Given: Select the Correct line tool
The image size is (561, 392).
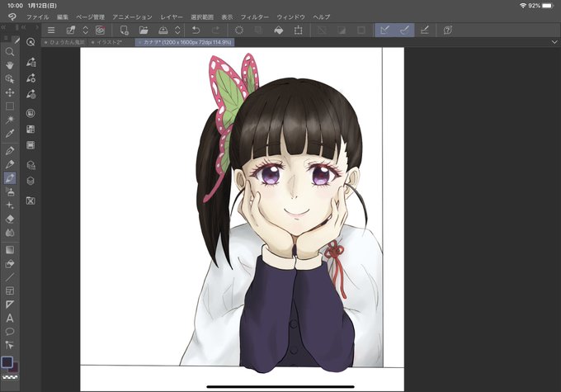Looking at the screenshot, I should point(10,345).
